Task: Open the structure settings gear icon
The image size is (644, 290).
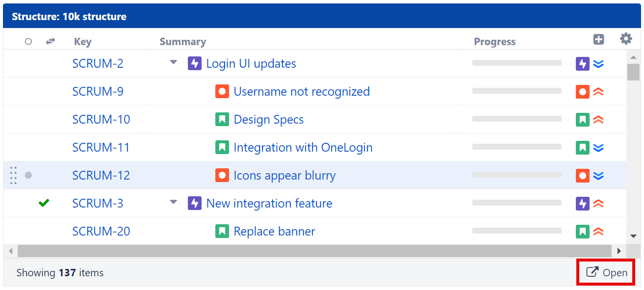Action: click(x=626, y=39)
